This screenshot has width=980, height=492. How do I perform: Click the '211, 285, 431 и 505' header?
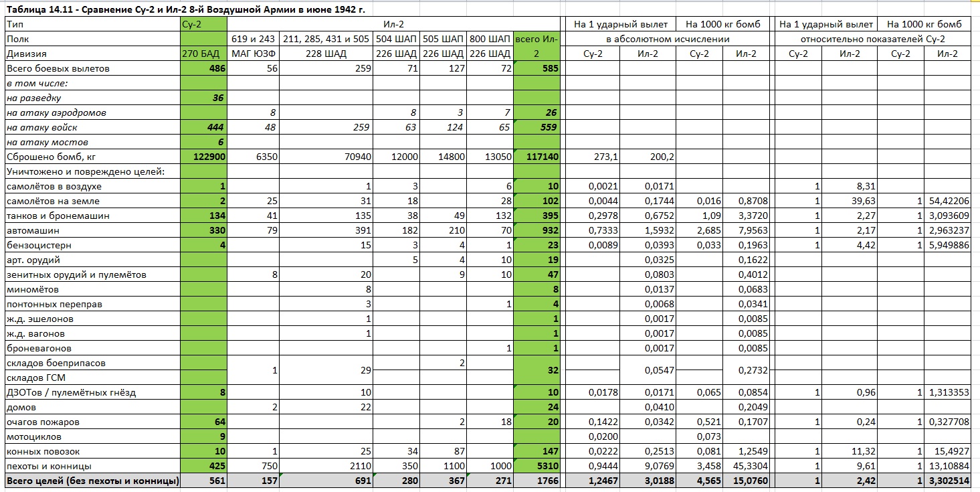326,39
